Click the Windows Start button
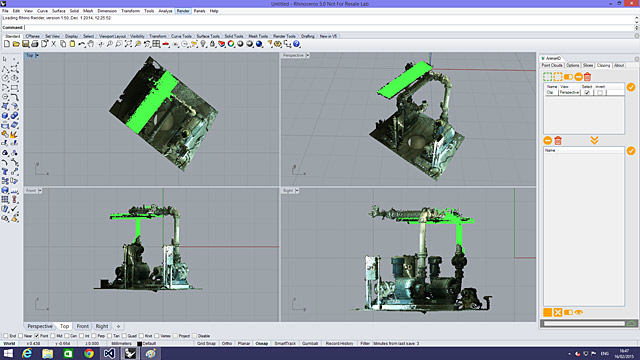 [x=8, y=353]
